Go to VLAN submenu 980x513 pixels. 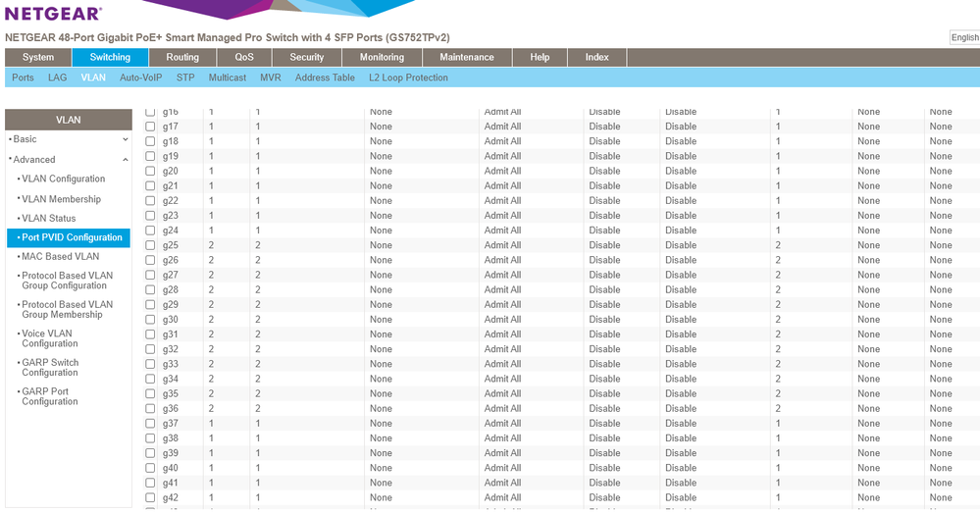93,77
